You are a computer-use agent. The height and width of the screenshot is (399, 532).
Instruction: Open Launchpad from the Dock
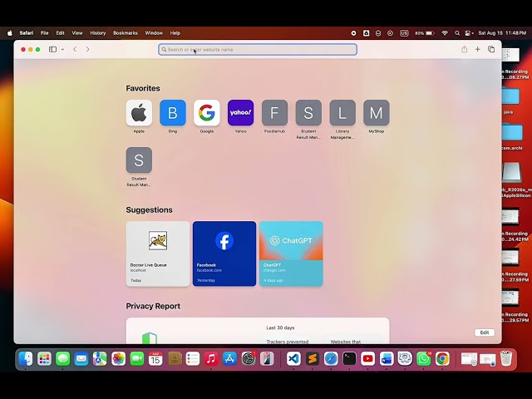(x=44, y=358)
